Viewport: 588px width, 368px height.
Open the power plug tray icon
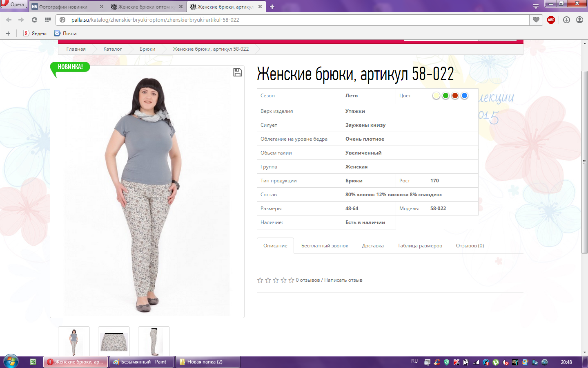(466, 362)
